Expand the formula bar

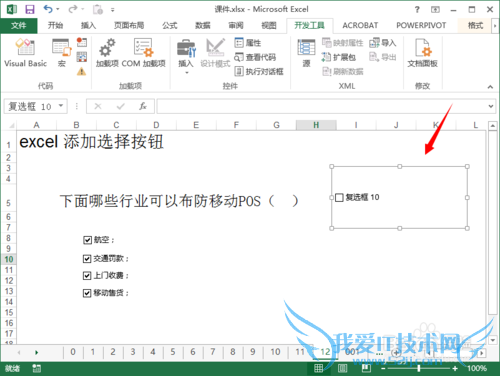point(491,106)
